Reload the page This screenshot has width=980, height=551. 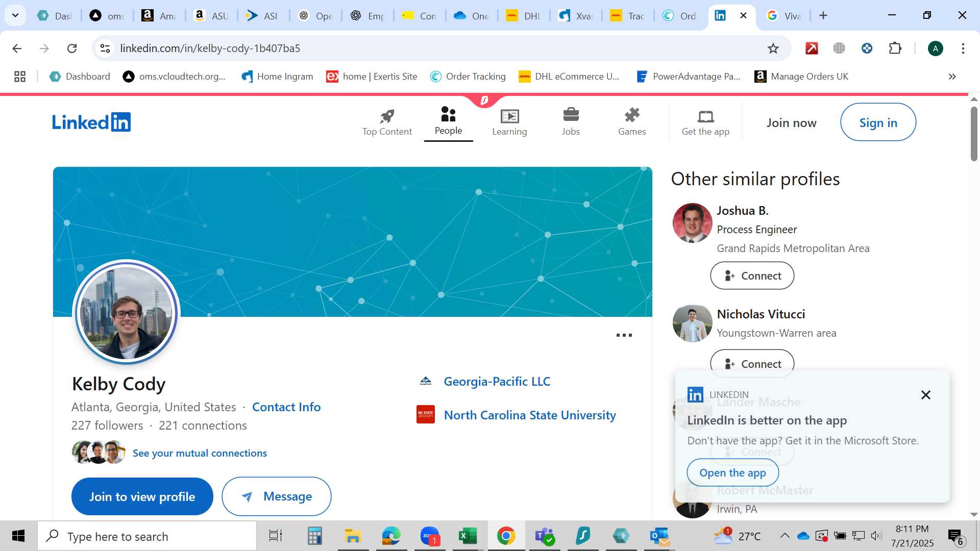72,48
